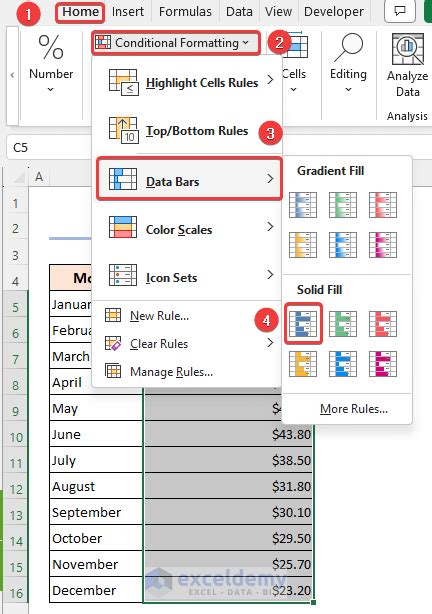Open the Number format group dropdown

[51, 64]
